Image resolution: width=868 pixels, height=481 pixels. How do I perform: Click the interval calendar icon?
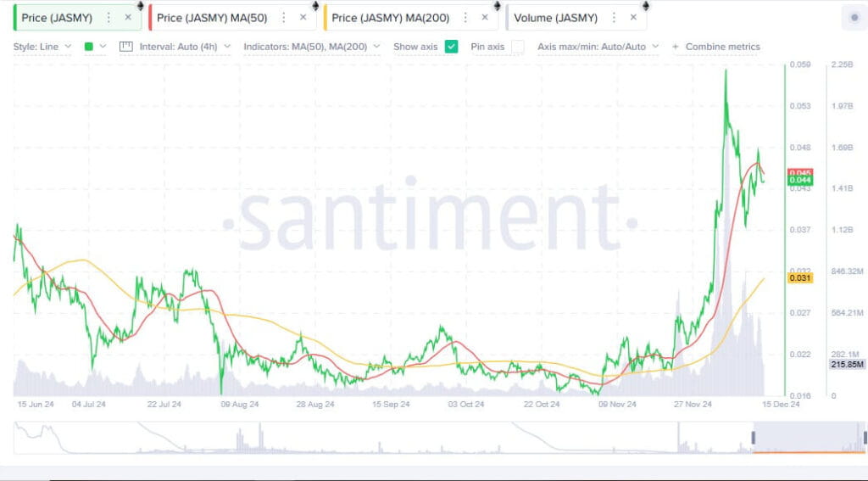point(125,47)
